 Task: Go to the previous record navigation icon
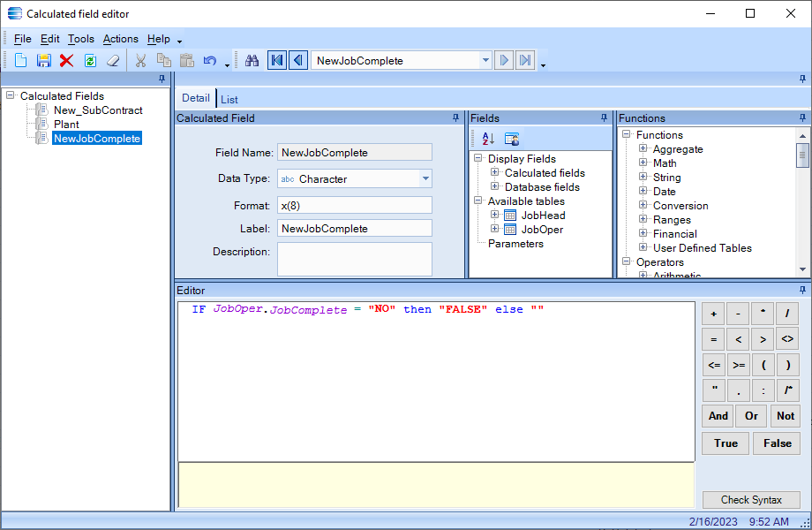pos(298,61)
